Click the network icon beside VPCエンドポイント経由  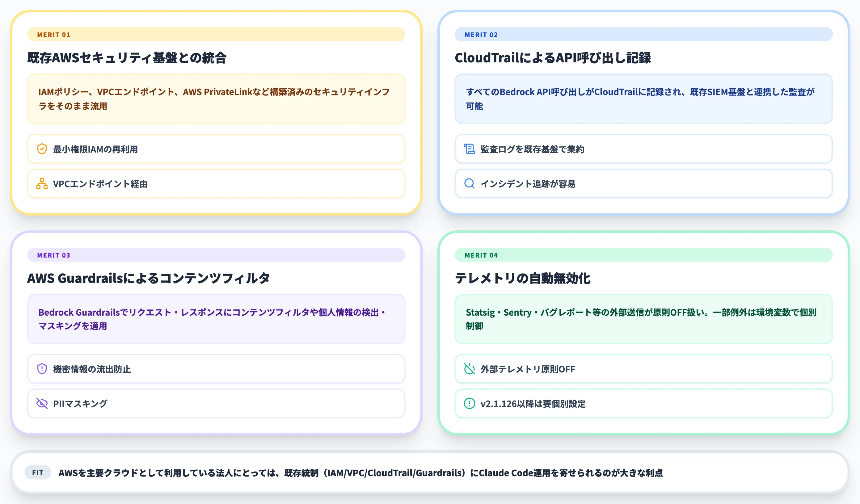click(x=42, y=183)
